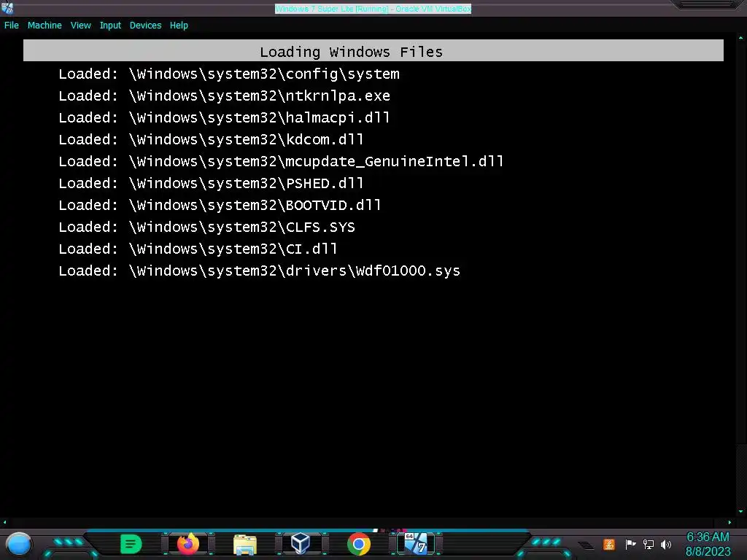This screenshot has width=747, height=560.
Task: Click scrollbar down arrow on right edge
Action: pyautogui.click(x=741, y=511)
